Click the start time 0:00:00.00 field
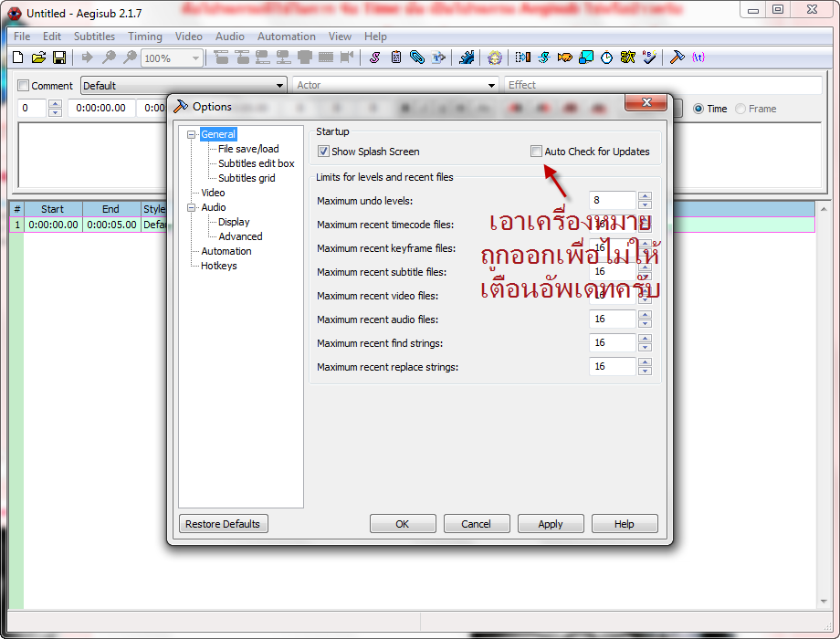This screenshot has width=840, height=639. tap(100, 109)
